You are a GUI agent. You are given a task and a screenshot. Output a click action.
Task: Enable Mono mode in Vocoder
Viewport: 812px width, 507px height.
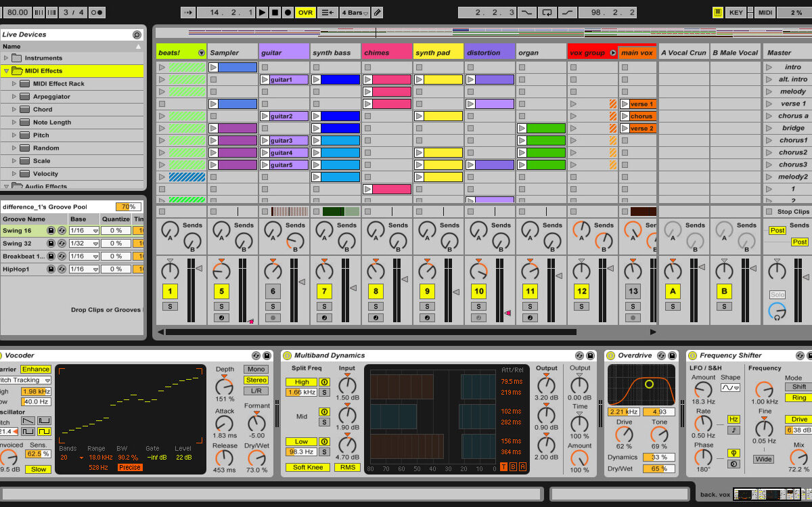256,369
